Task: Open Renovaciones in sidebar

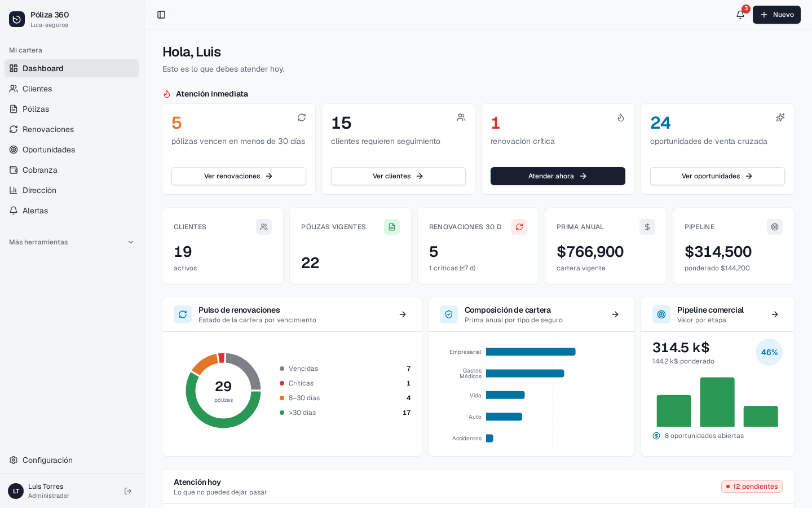Action: [72, 129]
